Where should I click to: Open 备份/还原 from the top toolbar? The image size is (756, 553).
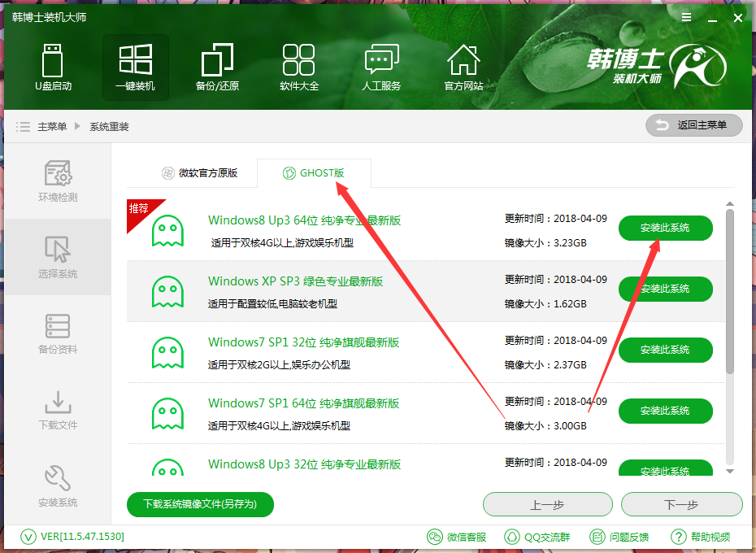pyautogui.click(x=217, y=67)
